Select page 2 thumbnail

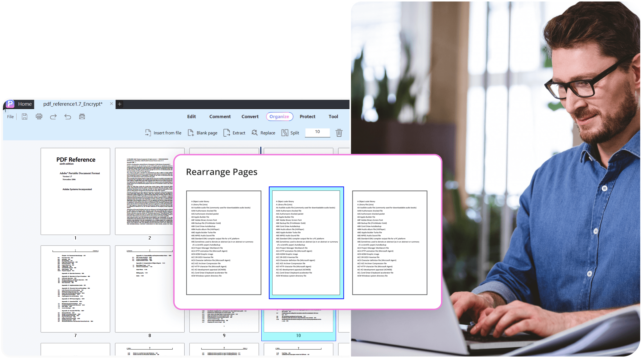pos(145,191)
